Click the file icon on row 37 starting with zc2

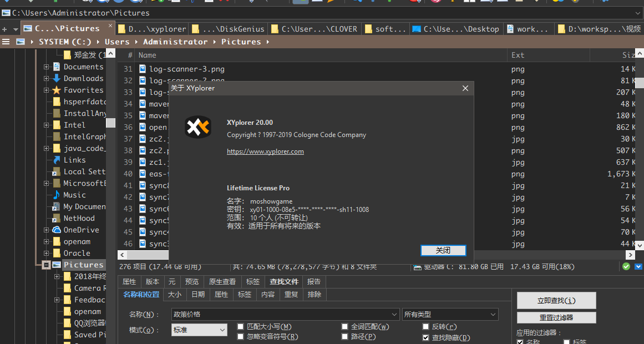(x=143, y=139)
